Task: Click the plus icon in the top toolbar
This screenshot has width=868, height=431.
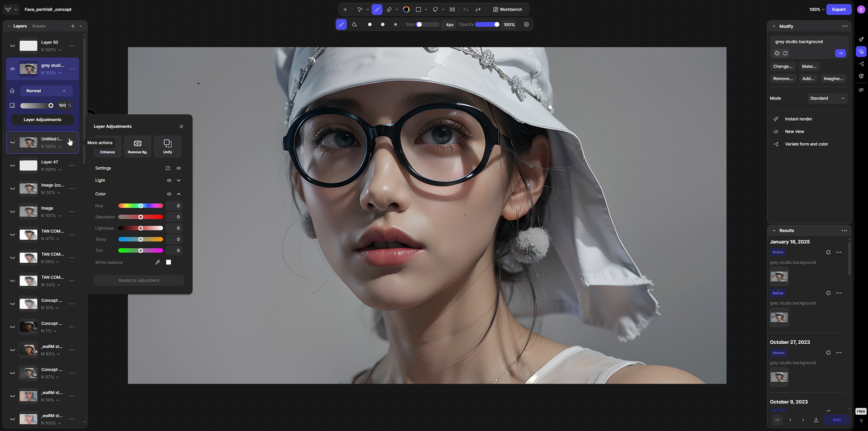Action: coord(345,9)
